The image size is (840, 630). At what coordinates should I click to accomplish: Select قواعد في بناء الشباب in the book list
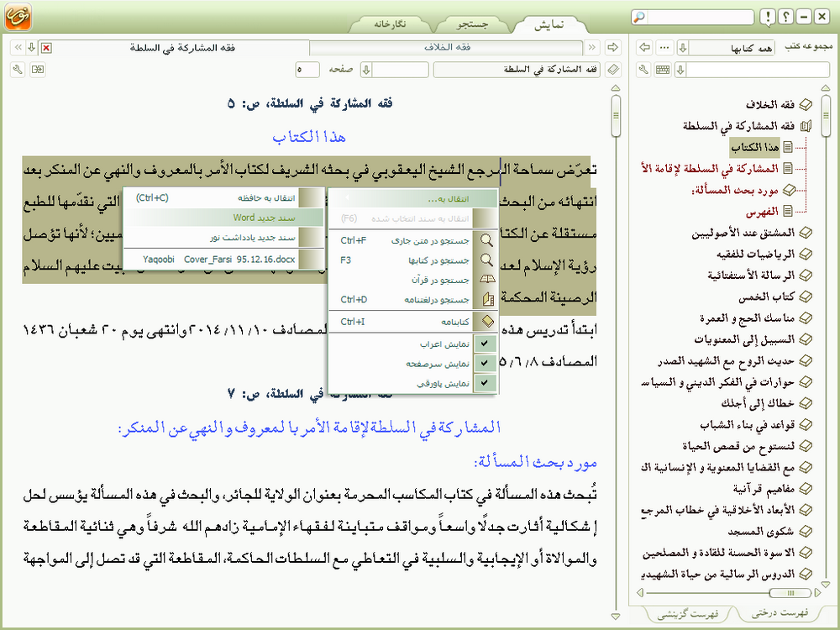tap(747, 425)
